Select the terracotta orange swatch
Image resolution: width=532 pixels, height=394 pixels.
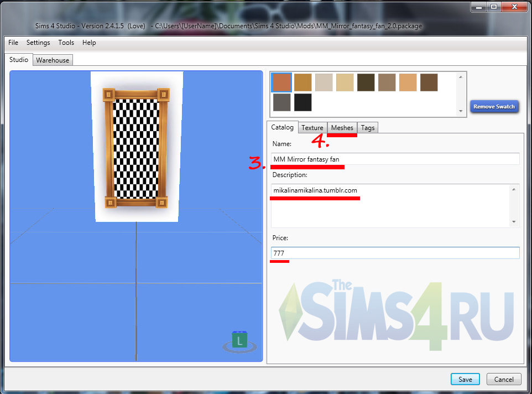click(281, 82)
